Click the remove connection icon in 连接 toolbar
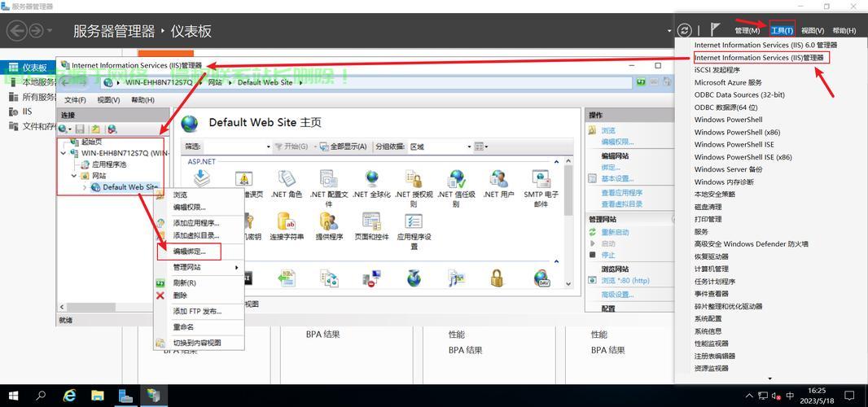 pos(112,129)
